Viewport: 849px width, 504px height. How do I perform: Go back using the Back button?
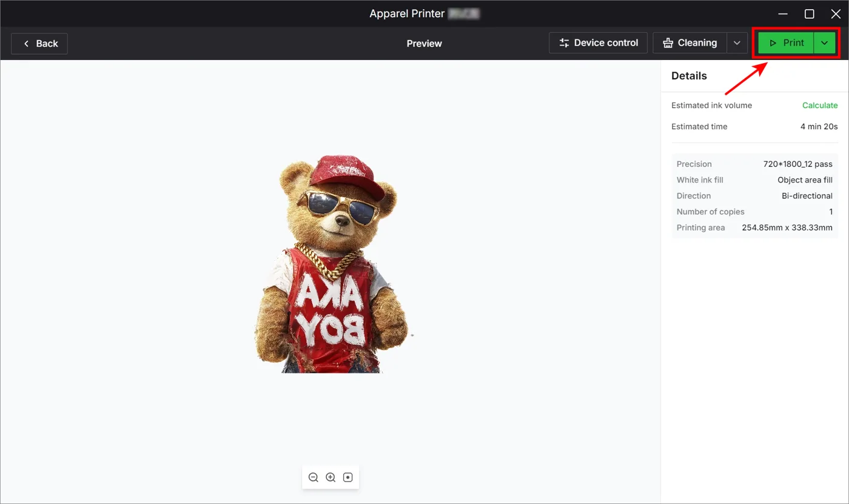(x=39, y=44)
